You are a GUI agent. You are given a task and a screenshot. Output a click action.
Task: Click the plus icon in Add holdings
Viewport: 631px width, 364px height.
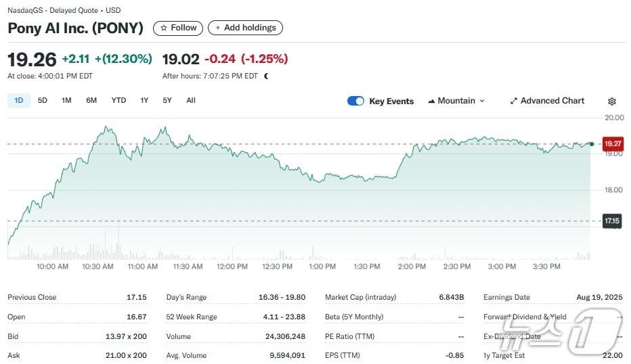coord(217,28)
